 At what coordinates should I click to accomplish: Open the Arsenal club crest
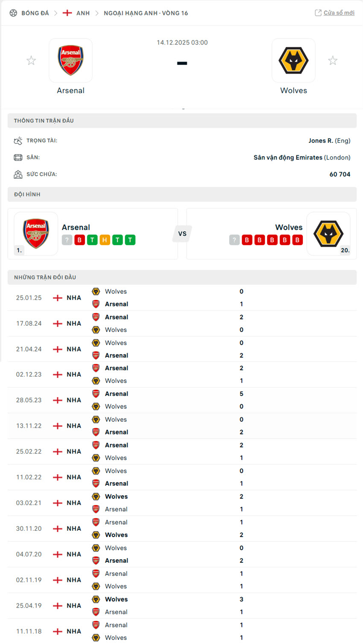point(70,60)
